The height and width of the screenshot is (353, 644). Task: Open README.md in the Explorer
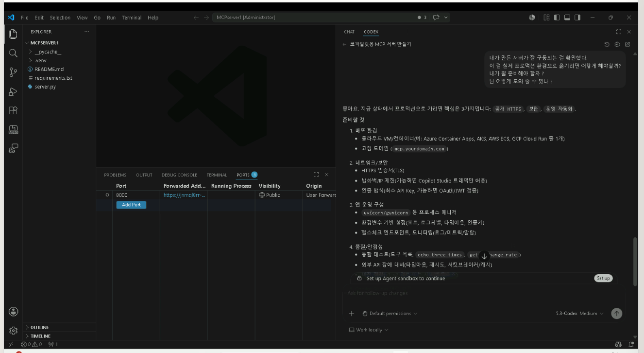pos(60,69)
